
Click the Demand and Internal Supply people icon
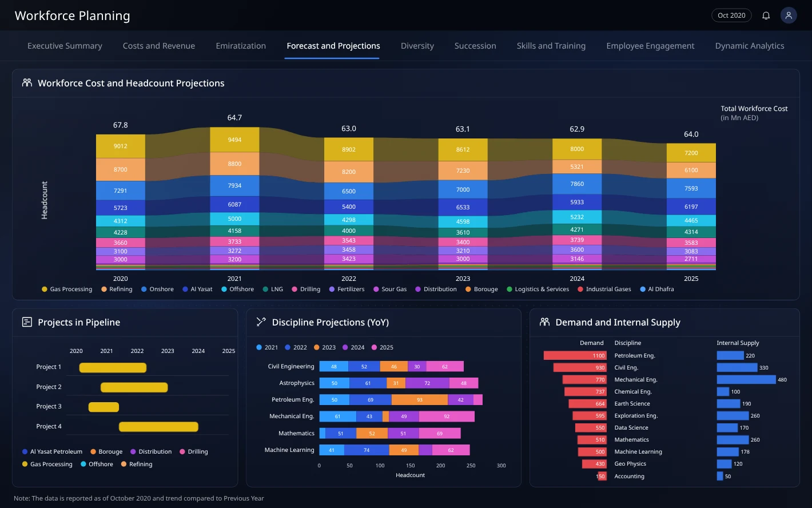click(x=544, y=322)
